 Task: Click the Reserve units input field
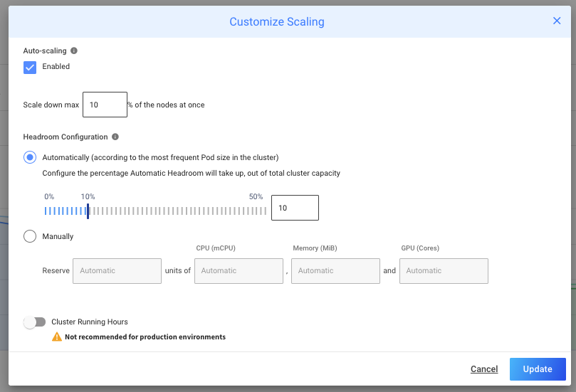[x=117, y=271]
